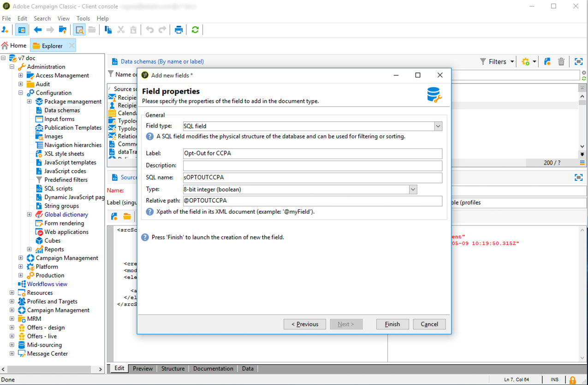Click the copy icon in the toolbar
This screenshot has height=385, width=588.
tap(108, 30)
